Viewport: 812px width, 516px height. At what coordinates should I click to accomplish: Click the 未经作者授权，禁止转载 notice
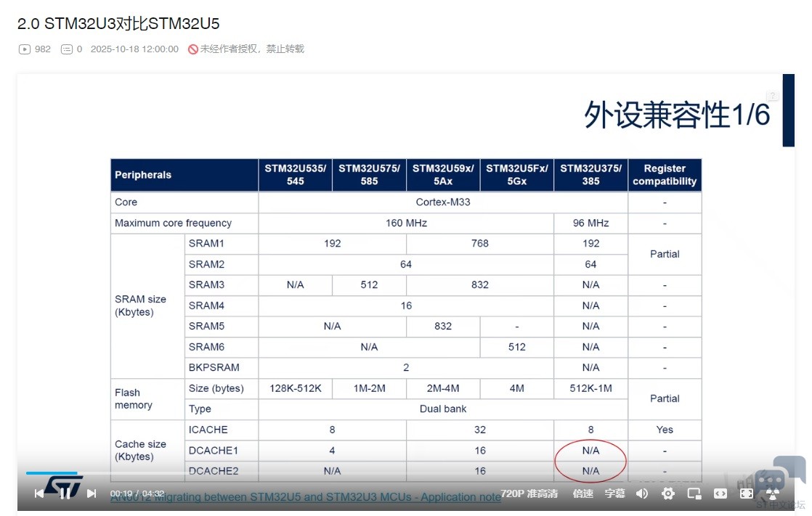click(252, 49)
